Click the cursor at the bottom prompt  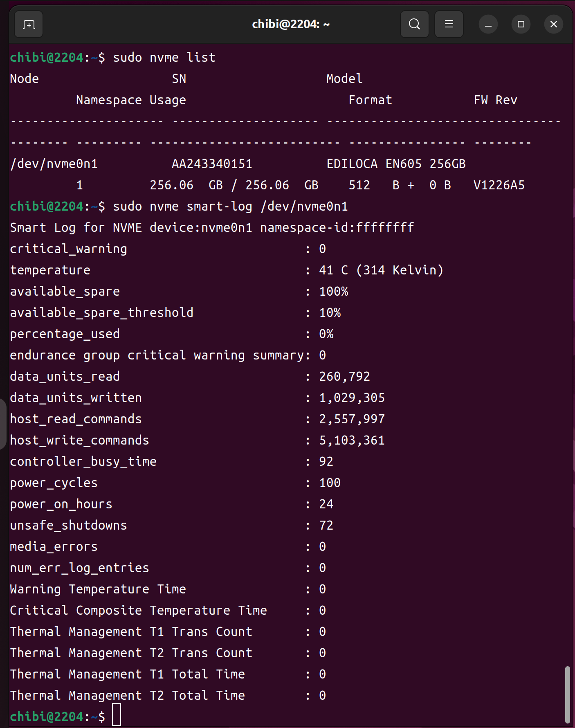click(x=117, y=715)
